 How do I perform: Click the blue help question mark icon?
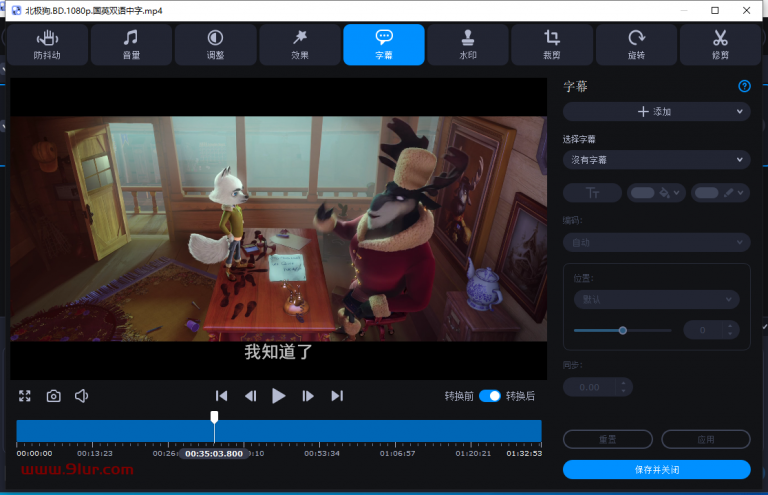[x=744, y=86]
